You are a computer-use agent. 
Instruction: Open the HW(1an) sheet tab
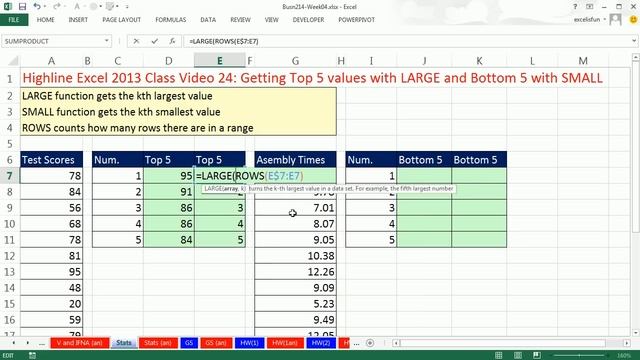click(285, 343)
